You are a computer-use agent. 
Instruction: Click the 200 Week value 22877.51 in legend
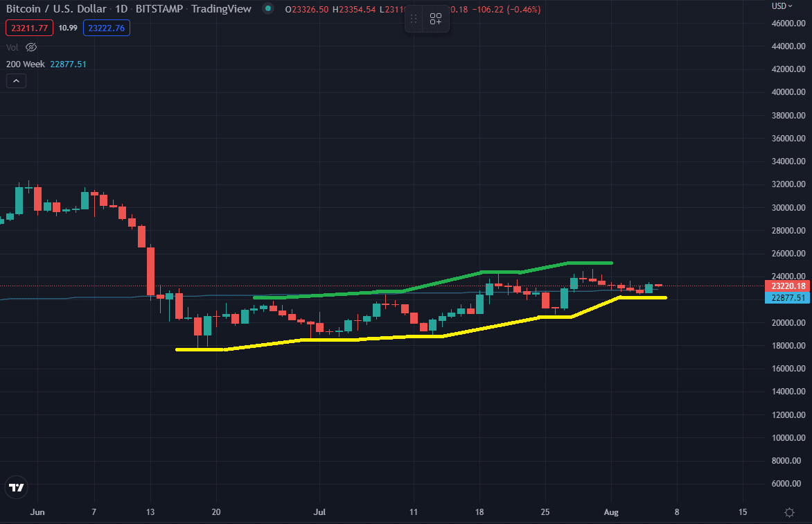[x=69, y=64]
